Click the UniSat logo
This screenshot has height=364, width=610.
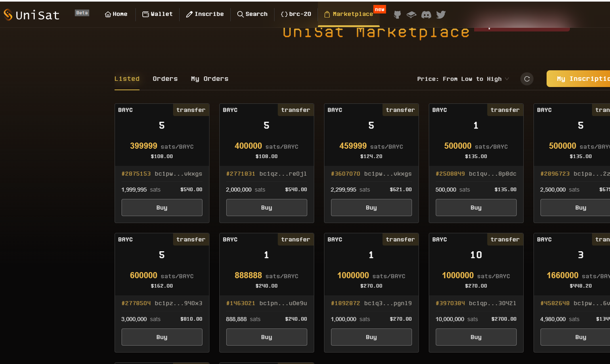coord(31,15)
